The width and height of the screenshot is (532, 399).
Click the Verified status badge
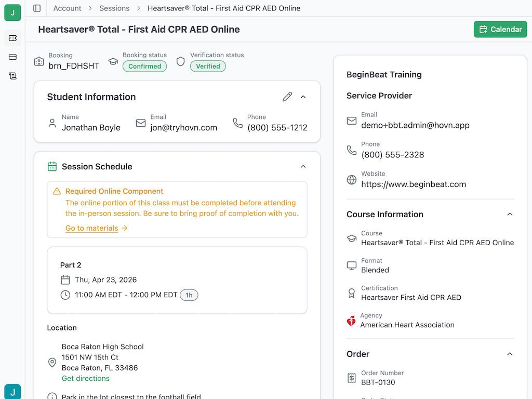point(208,66)
